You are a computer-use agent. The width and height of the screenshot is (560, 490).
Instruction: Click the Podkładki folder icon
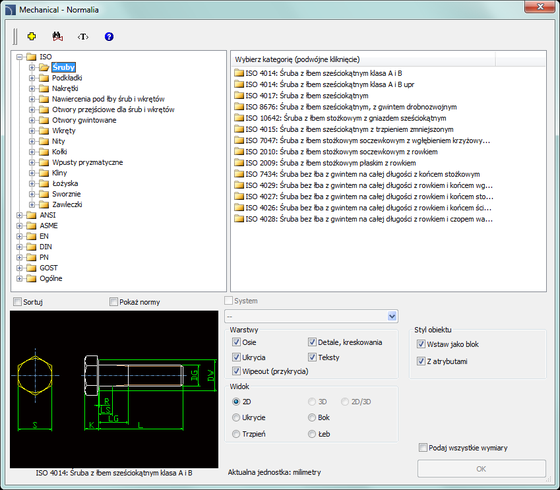44,78
